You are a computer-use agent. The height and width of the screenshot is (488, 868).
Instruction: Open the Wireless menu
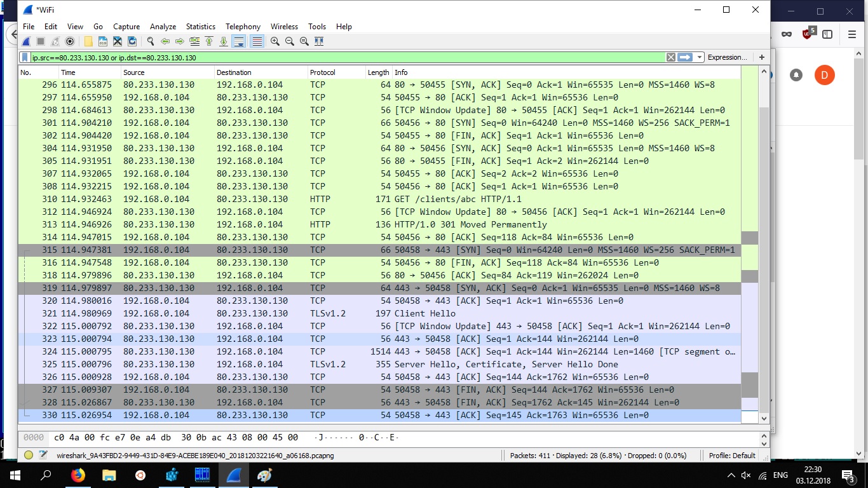284,27
